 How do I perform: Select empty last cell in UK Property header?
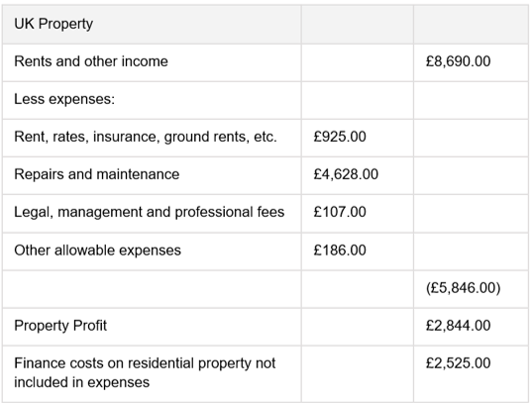471,24
